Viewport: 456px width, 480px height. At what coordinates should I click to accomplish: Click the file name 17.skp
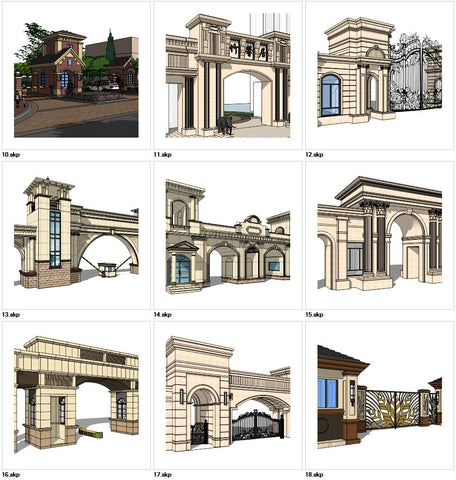(x=163, y=475)
